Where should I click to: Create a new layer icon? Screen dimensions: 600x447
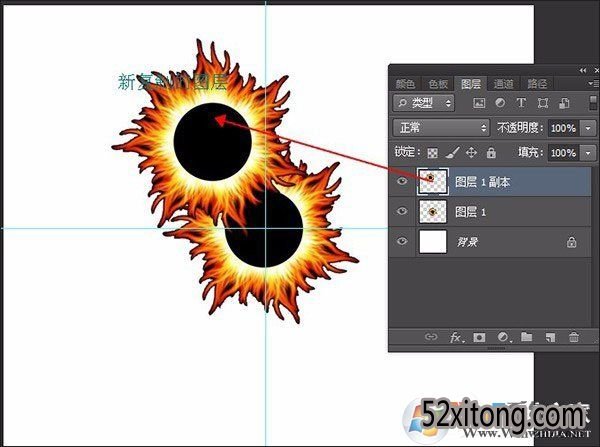(x=550, y=337)
